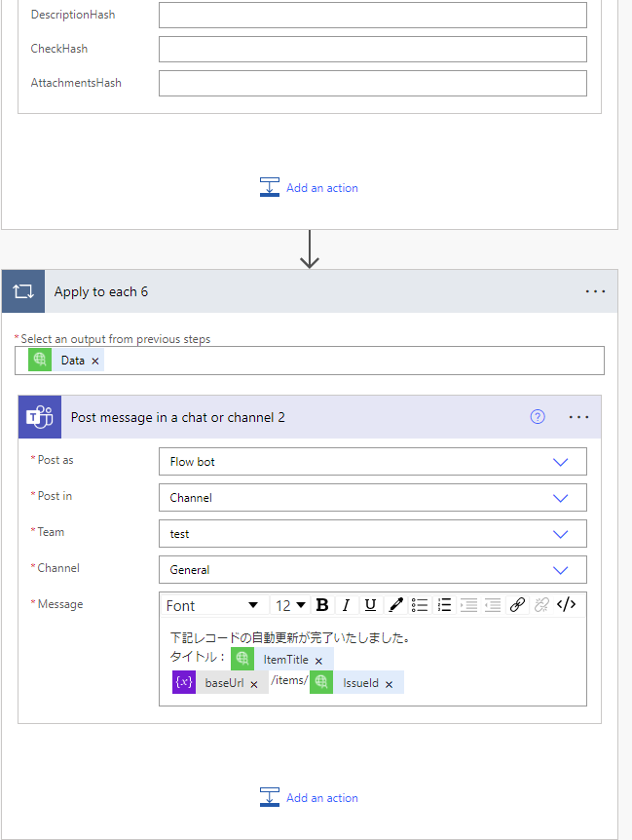Open Post message action ellipsis menu

(579, 417)
